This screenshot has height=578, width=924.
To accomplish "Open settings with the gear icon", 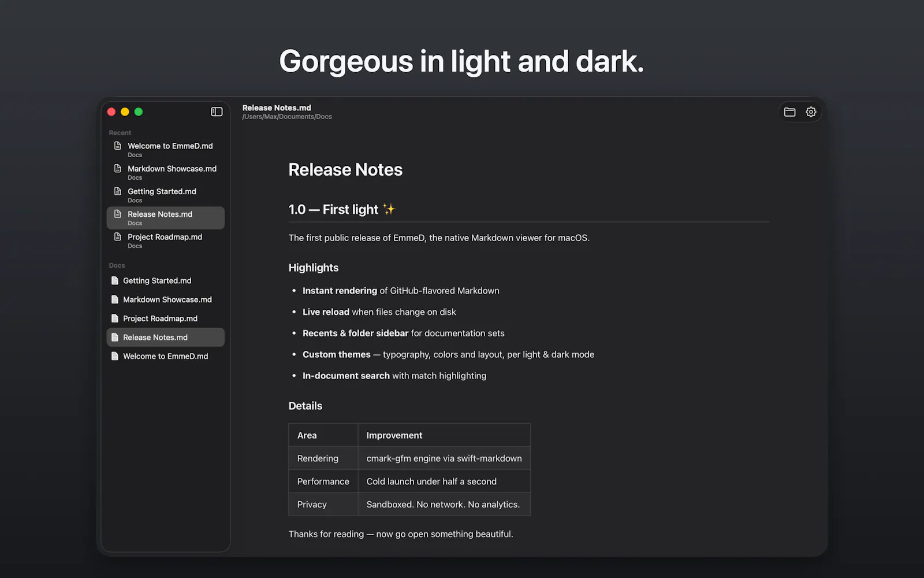I will [x=811, y=112].
